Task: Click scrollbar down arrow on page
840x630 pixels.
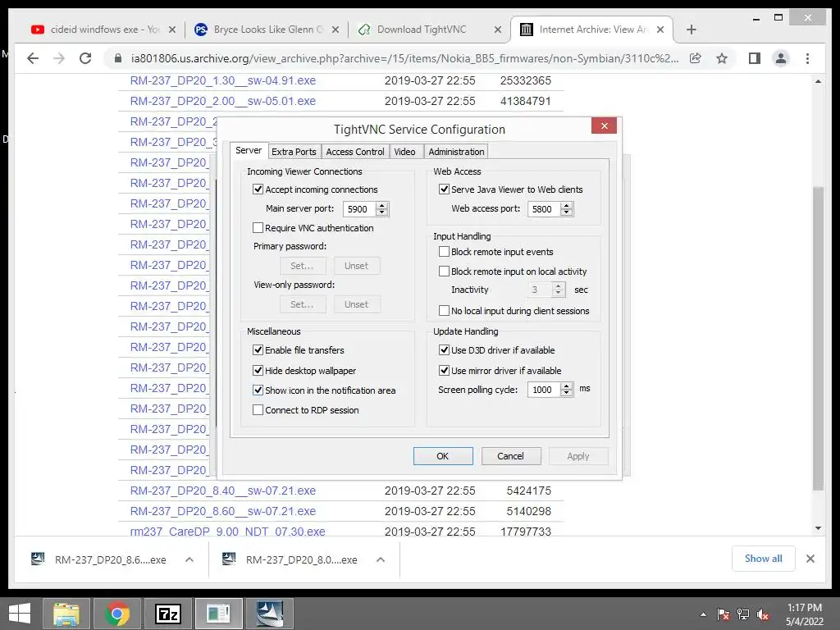Action: pyautogui.click(x=818, y=527)
